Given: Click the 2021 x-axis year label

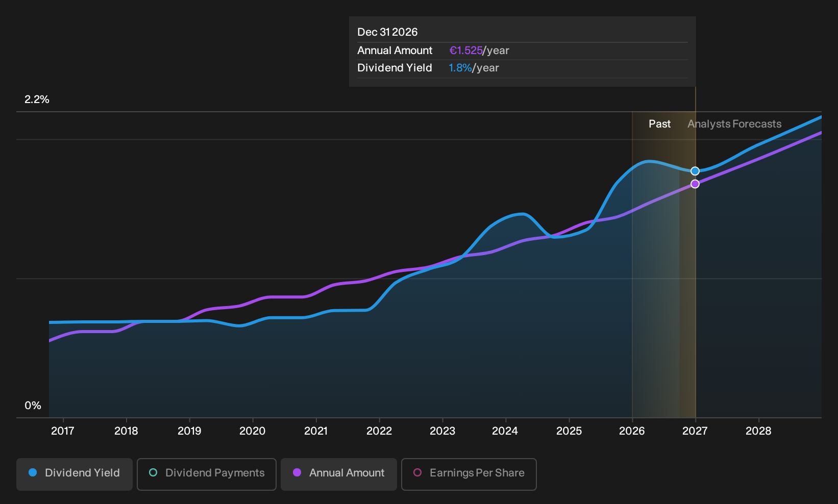Looking at the screenshot, I should click(316, 431).
